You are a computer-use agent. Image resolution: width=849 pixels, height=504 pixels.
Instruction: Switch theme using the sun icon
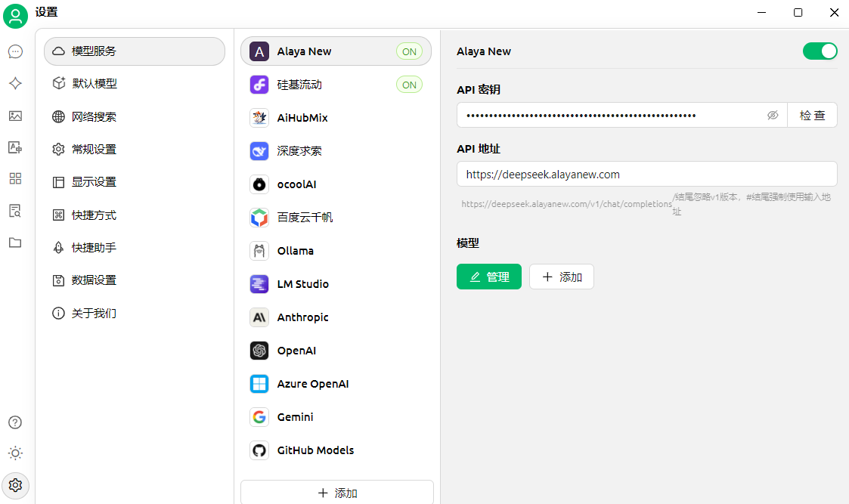tap(15, 453)
